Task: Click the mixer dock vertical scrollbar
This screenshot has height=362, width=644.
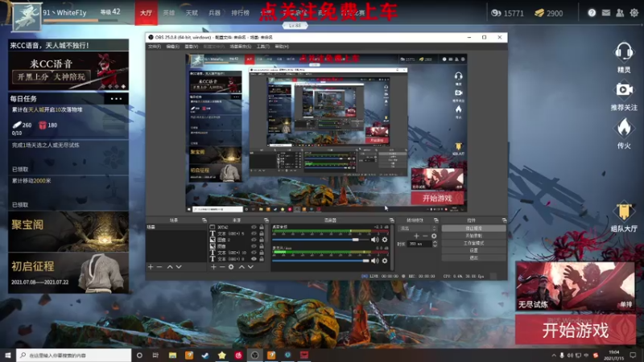Action: (x=392, y=246)
